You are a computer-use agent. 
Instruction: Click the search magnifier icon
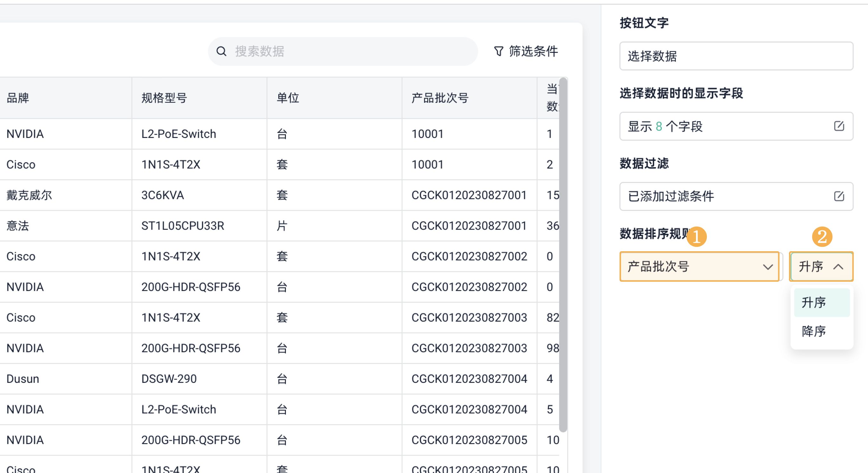coord(221,51)
